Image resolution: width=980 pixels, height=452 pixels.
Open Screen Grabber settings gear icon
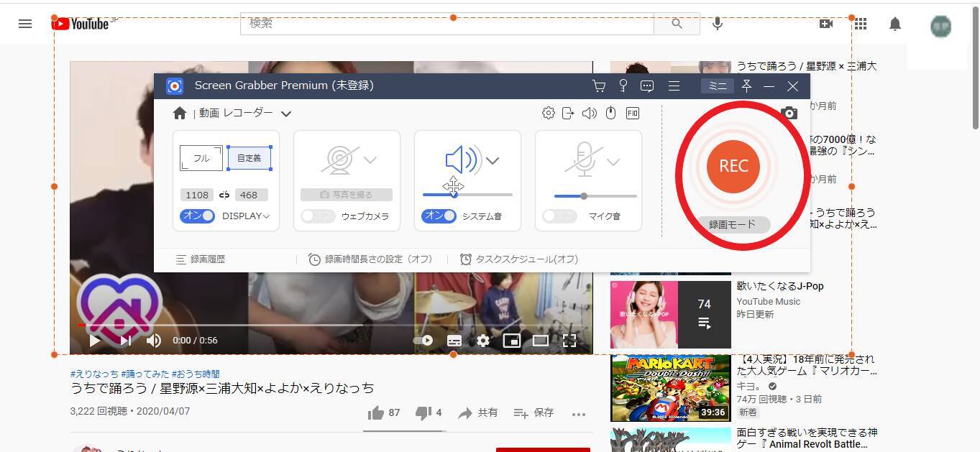point(548,113)
